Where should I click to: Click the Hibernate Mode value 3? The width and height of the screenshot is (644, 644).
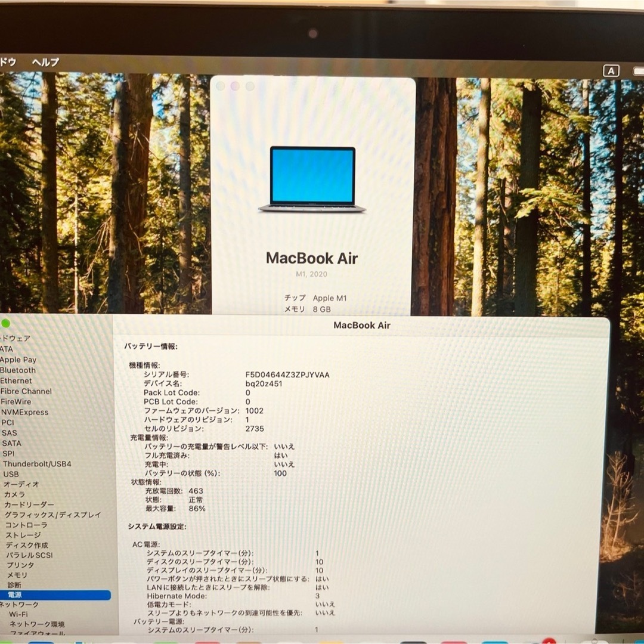coord(317,596)
